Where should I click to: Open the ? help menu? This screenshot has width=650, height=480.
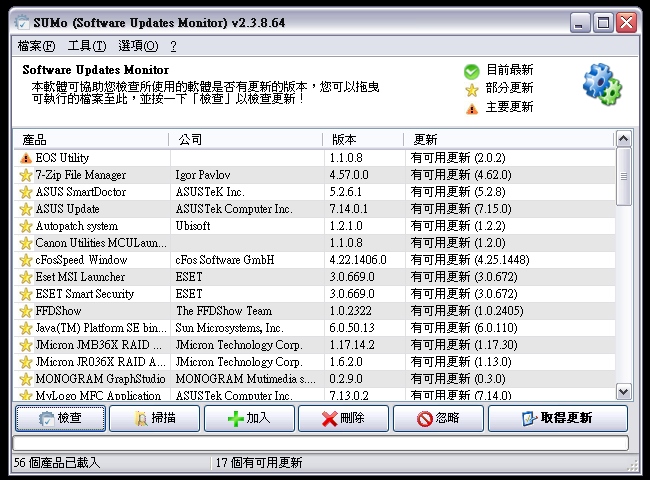[173, 46]
